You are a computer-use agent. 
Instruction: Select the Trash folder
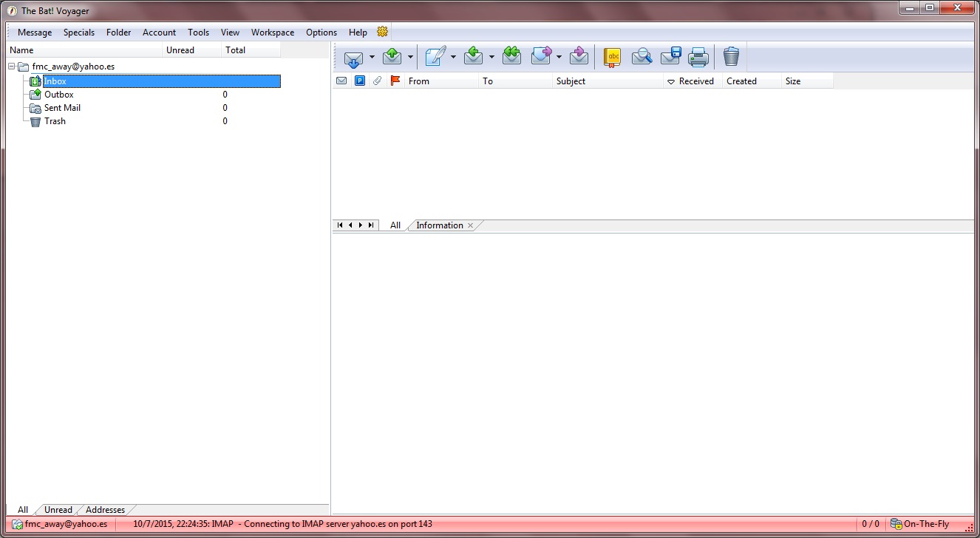point(55,121)
